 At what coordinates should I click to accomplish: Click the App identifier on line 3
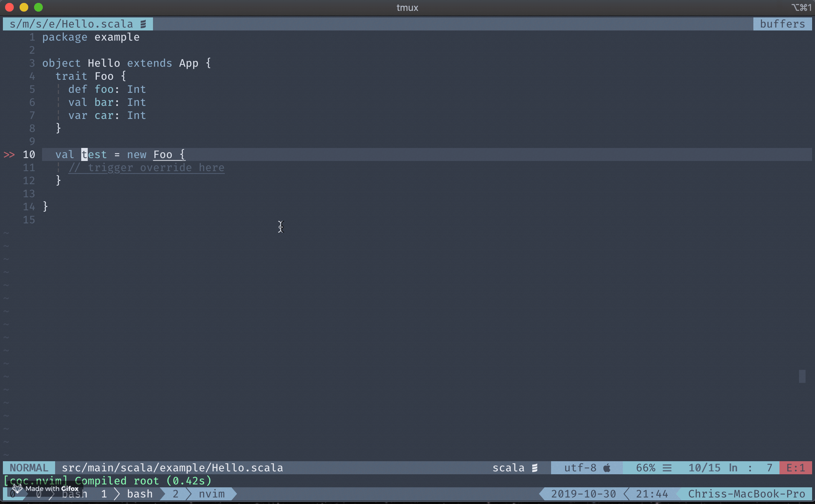[189, 63]
